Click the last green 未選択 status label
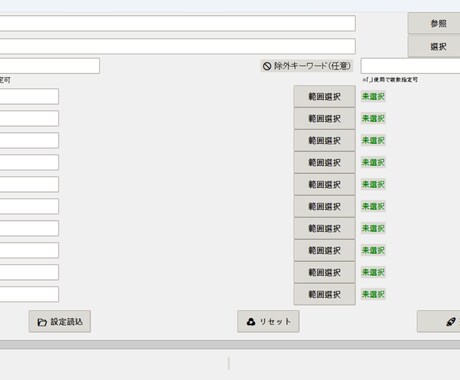The width and height of the screenshot is (460, 380). pyautogui.click(x=373, y=294)
